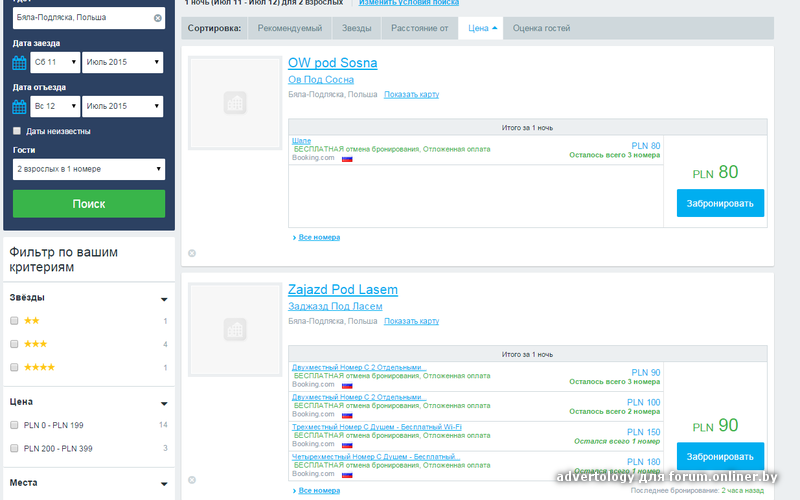Click the PLN 150 room price
Screen dimensions: 800x500
(643, 432)
